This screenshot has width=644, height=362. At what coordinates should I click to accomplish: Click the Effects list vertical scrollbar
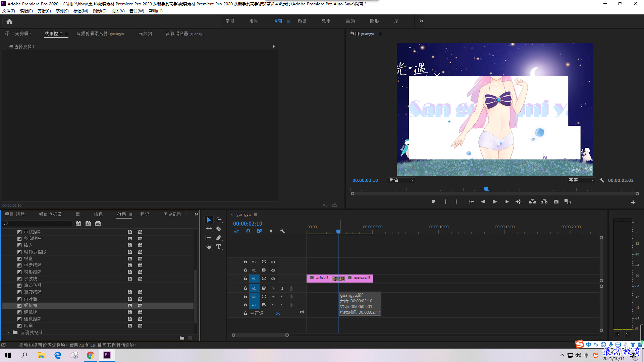(196, 296)
